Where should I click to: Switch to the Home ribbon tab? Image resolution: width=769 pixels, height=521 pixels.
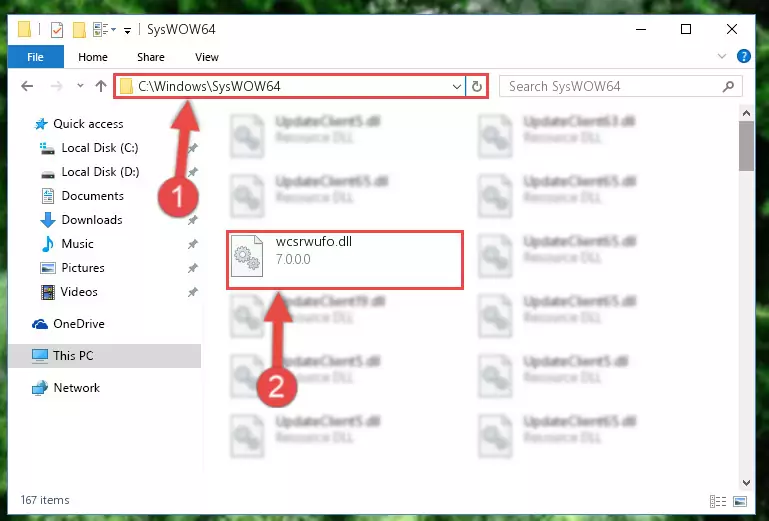tap(93, 57)
